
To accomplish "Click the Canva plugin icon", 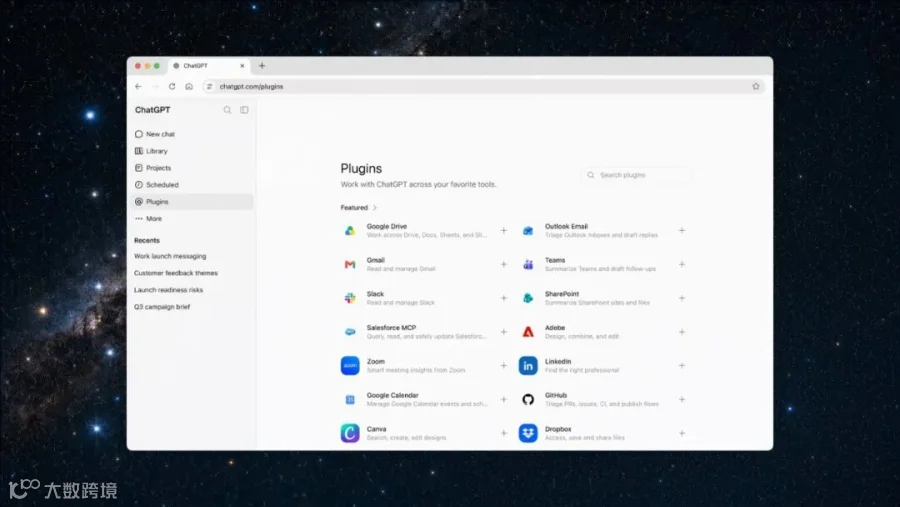I will tap(350, 433).
